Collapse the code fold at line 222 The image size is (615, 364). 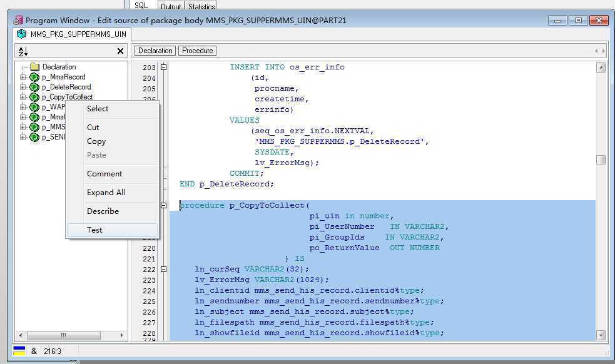tap(163, 269)
